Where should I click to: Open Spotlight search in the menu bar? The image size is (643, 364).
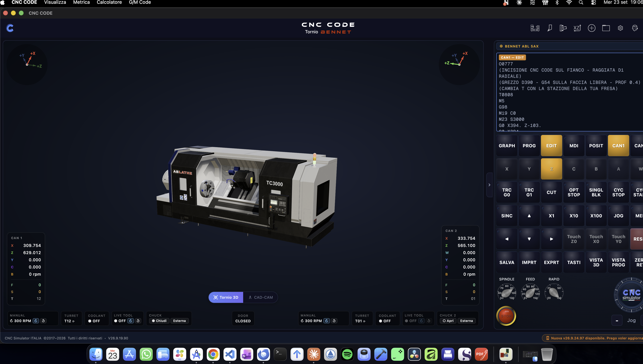tap(581, 3)
